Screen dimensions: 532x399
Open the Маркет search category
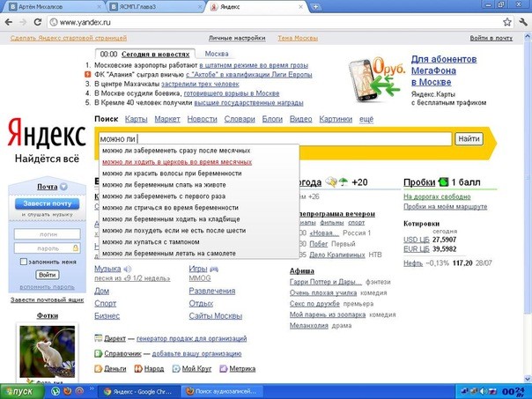pos(167,119)
